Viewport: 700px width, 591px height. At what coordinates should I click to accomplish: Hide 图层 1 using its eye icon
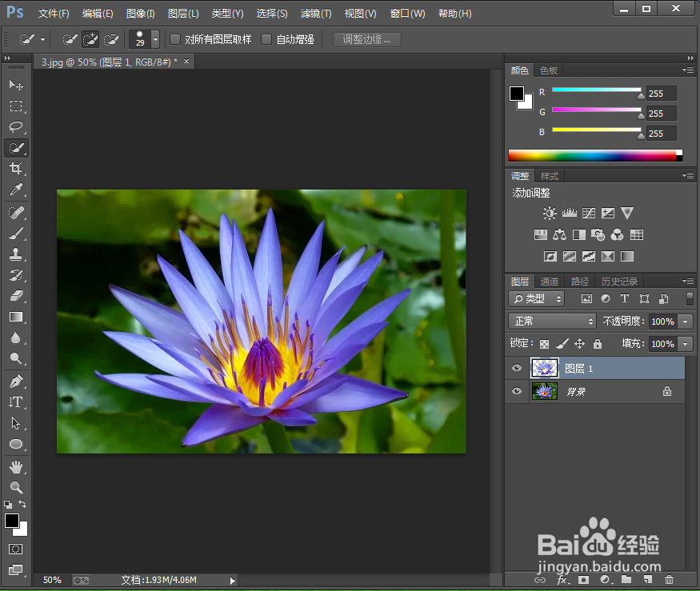pyautogui.click(x=517, y=369)
